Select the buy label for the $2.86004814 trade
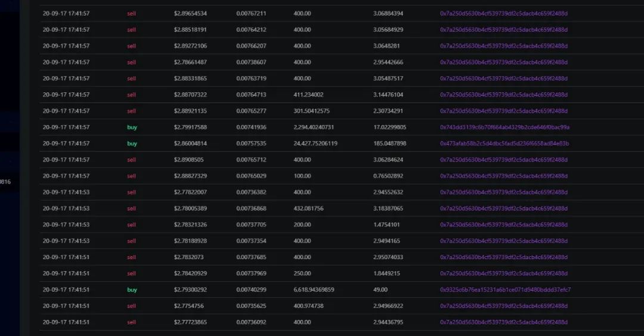The image size is (644, 336). coord(132,144)
